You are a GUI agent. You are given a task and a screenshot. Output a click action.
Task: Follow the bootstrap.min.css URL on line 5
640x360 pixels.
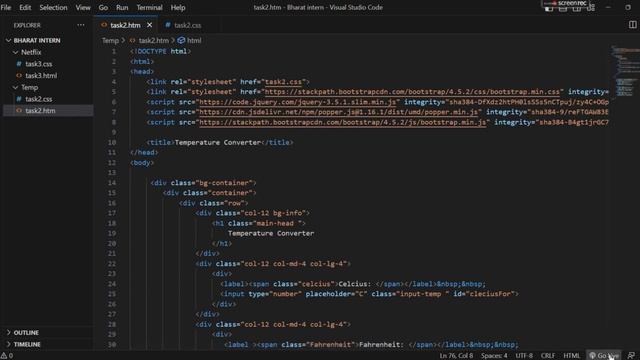coord(412,92)
